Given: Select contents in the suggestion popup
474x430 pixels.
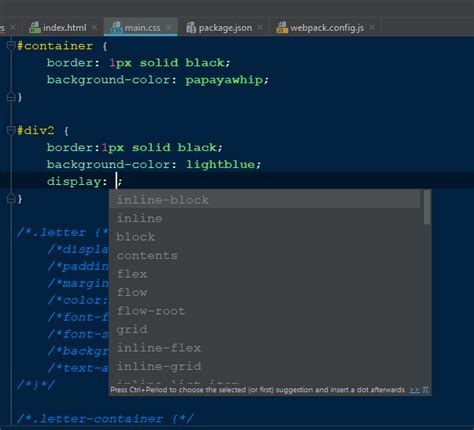Looking at the screenshot, I should (x=265, y=256).
